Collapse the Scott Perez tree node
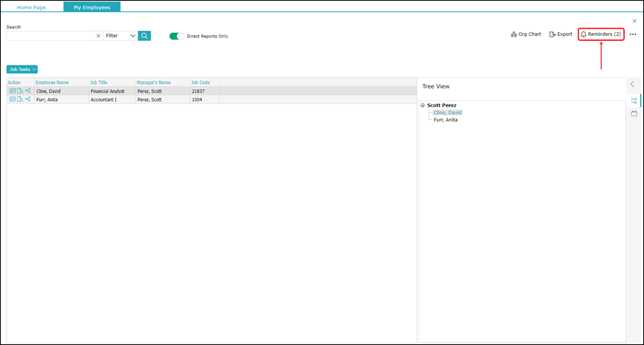 pos(422,105)
